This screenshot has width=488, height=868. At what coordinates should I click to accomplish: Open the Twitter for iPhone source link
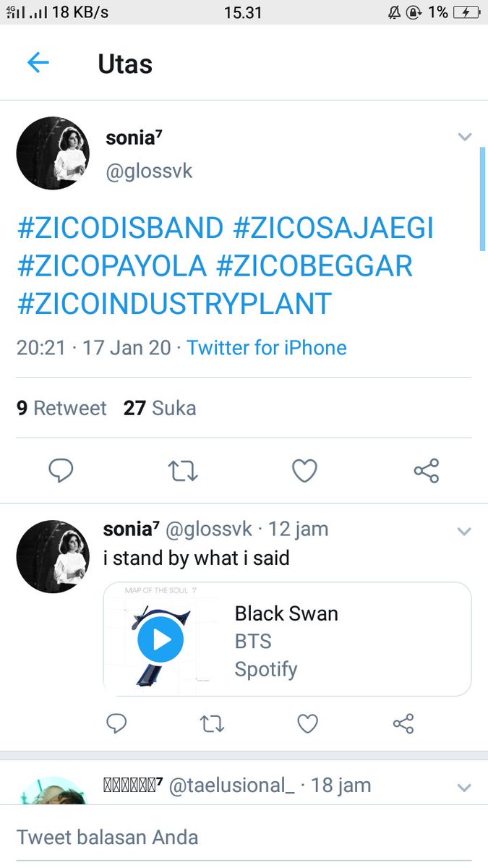(267, 348)
